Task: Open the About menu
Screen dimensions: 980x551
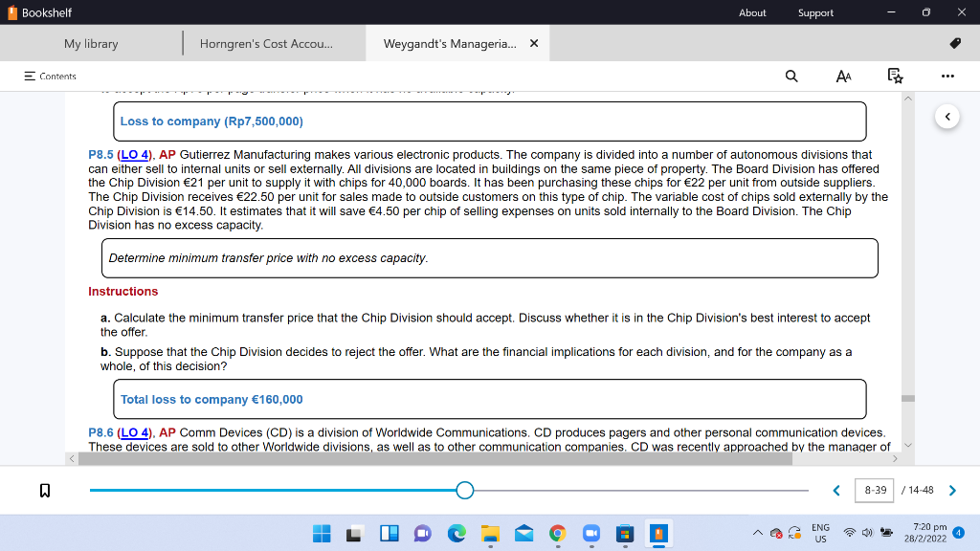Action: 752,12
